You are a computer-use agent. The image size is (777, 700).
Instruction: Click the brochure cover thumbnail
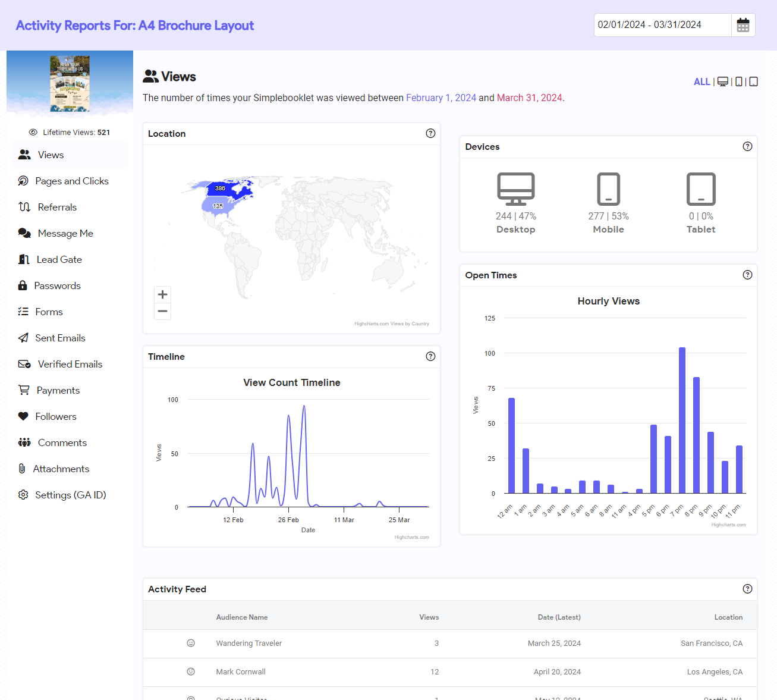coord(70,84)
